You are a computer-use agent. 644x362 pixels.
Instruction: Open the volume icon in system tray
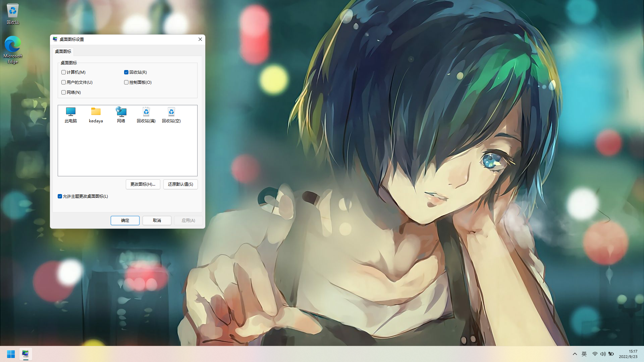pos(603,354)
